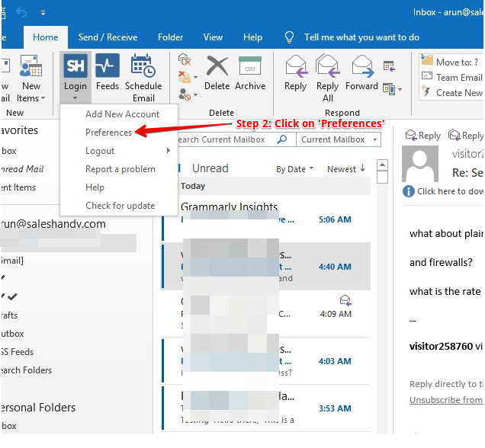This screenshot has width=485, height=448.
Task: Click the Reply All icon in ribbon
Action: point(328,66)
